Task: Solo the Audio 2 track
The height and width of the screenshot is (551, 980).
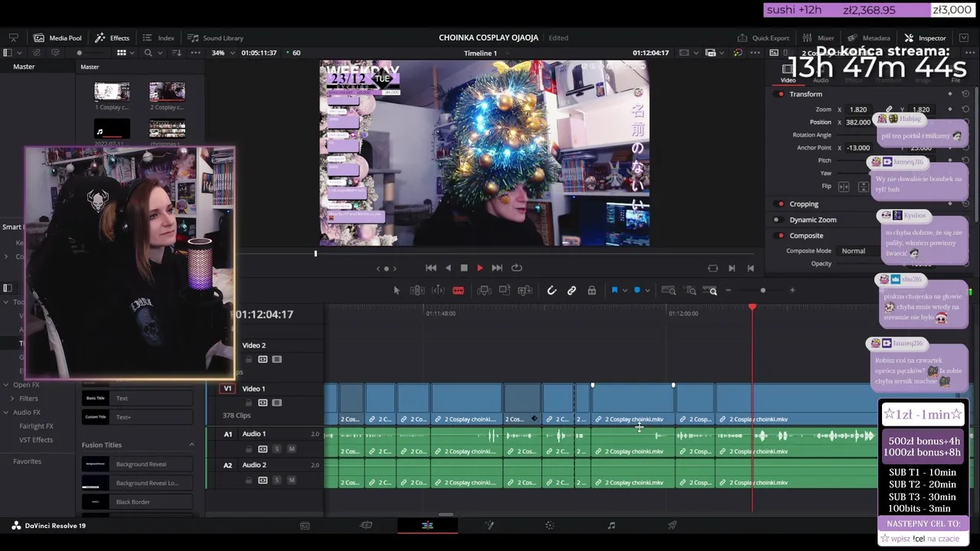Action: 276,480
